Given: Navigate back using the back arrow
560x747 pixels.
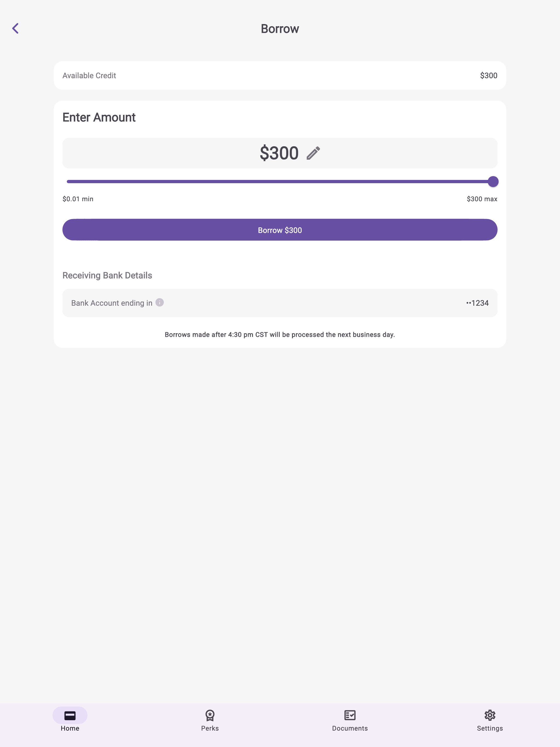Looking at the screenshot, I should (16, 28).
